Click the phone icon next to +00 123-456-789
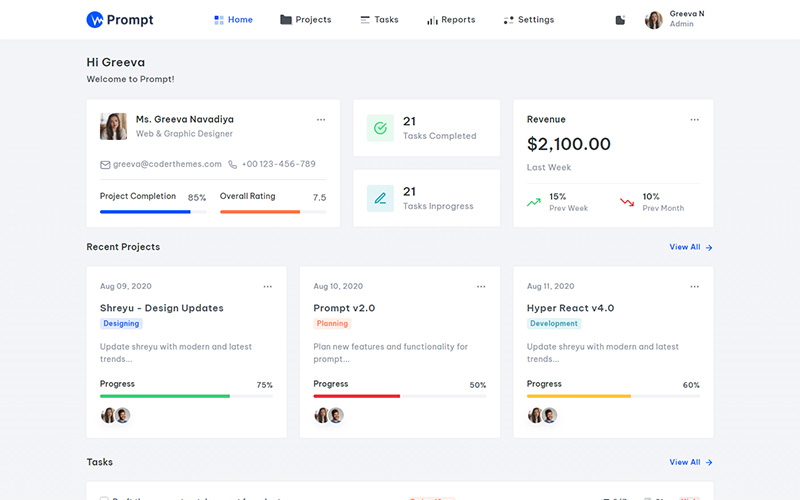Screen dimensions: 800x500 233,164
